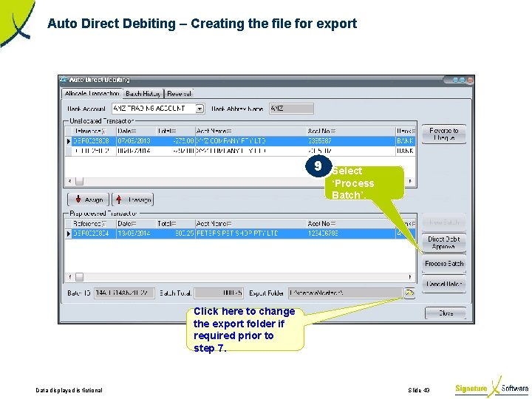
Task: Click the Reverse to Cheque button
Action: click(444, 134)
